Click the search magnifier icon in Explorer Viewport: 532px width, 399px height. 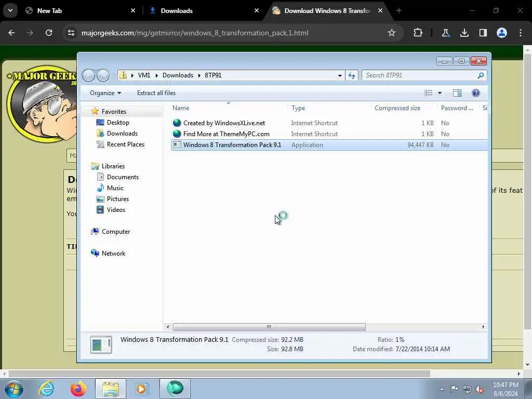pyautogui.click(x=481, y=75)
